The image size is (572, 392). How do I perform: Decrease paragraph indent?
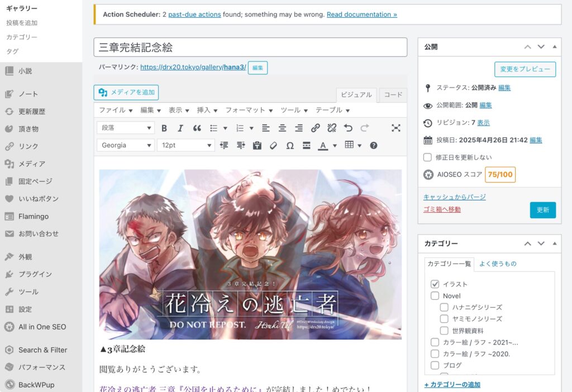pos(224,146)
